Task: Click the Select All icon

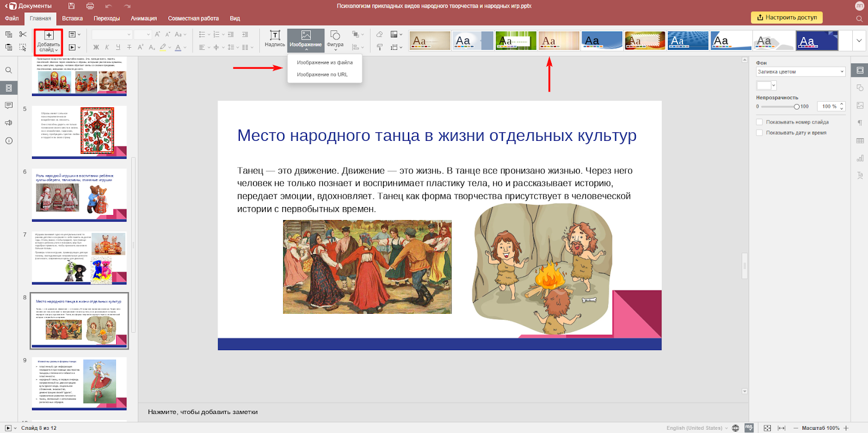Action: tap(23, 48)
